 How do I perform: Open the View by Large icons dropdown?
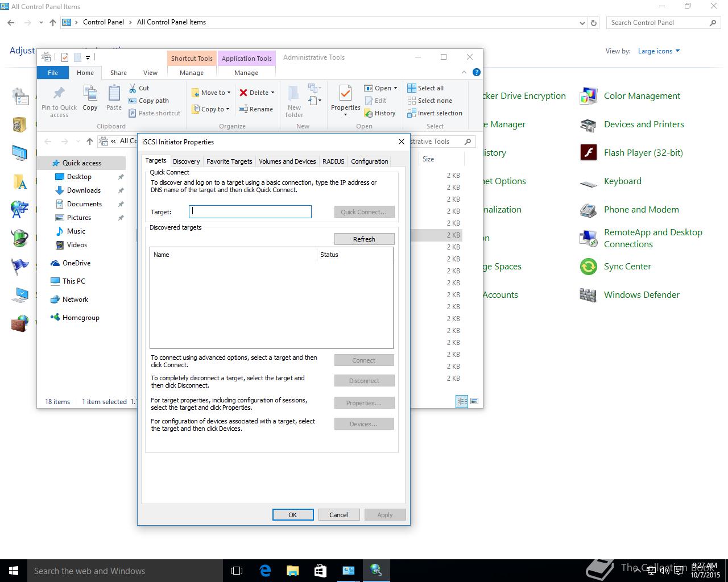[x=659, y=51]
